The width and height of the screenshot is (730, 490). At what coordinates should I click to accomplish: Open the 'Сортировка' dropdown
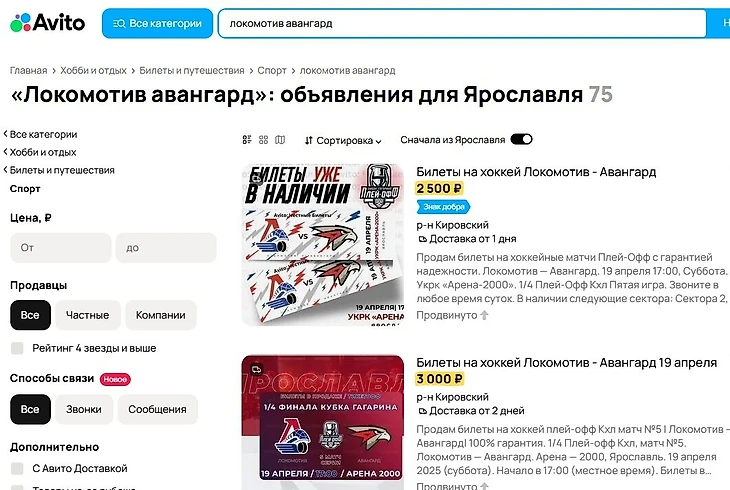coord(343,140)
